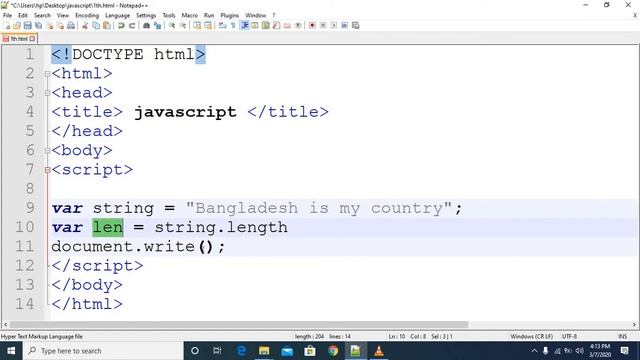Open the notification Action Center icon
The width and height of the screenshot is (640, 360).
click(624, 351)
